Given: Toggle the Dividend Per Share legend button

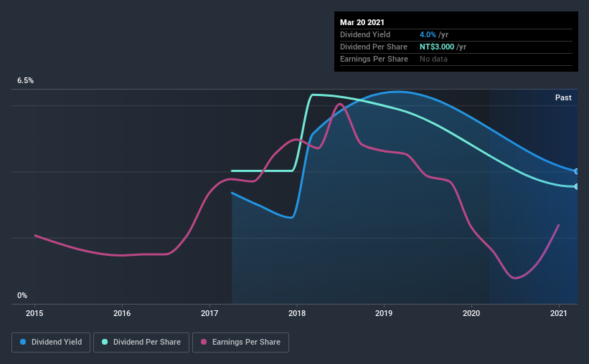Looking at the screenshot, I should point(141,343).
